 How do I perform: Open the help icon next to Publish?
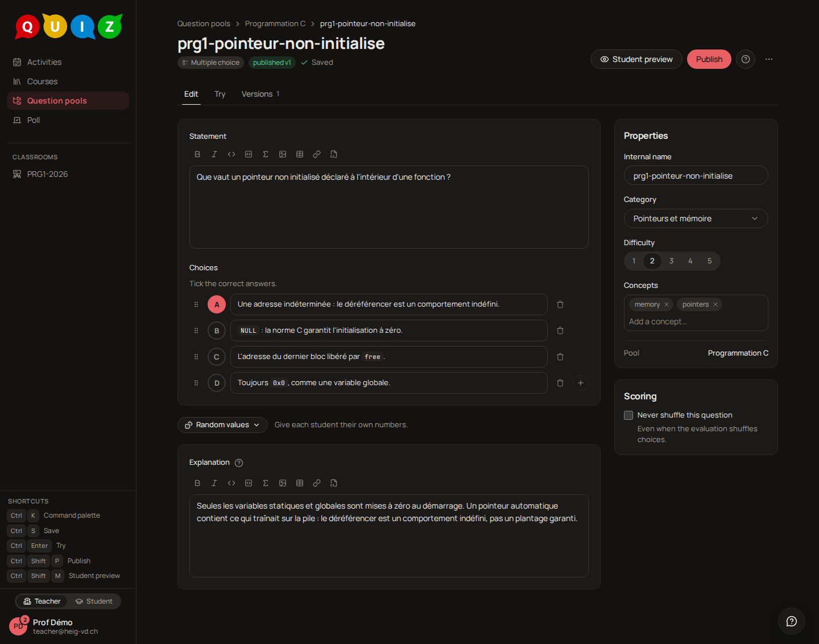pyautogui.click(x=746, y=59)
